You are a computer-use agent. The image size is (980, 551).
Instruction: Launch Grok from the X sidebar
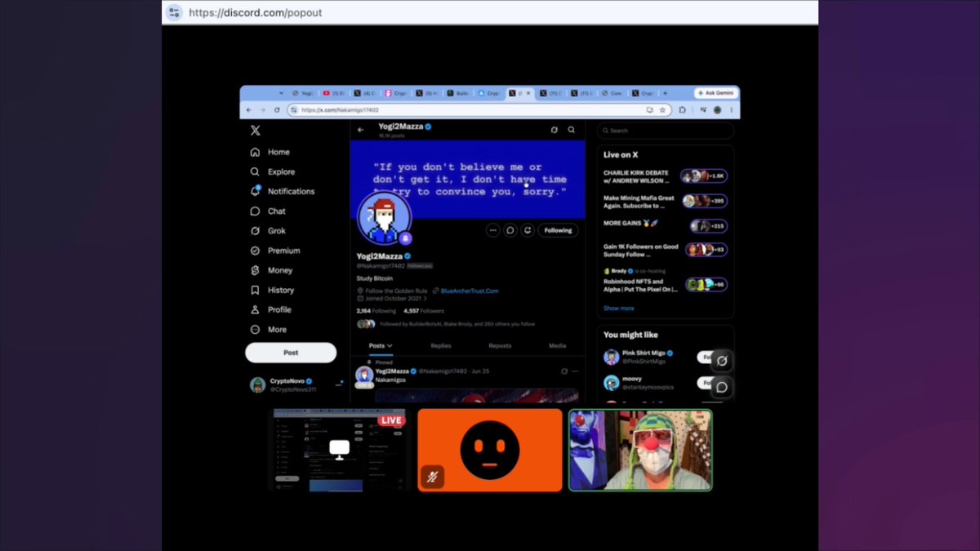[x=268, y=231]
